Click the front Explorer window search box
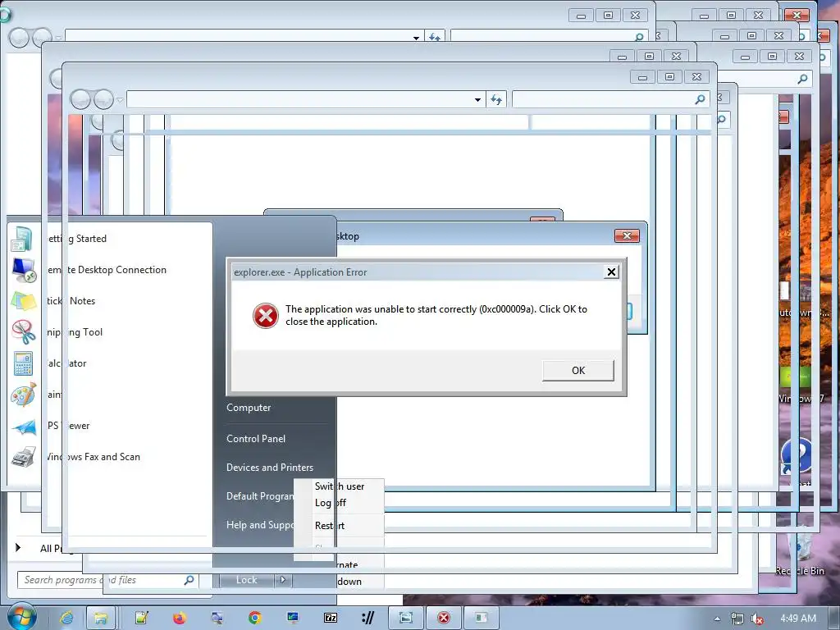 click(x=610, y=99)
